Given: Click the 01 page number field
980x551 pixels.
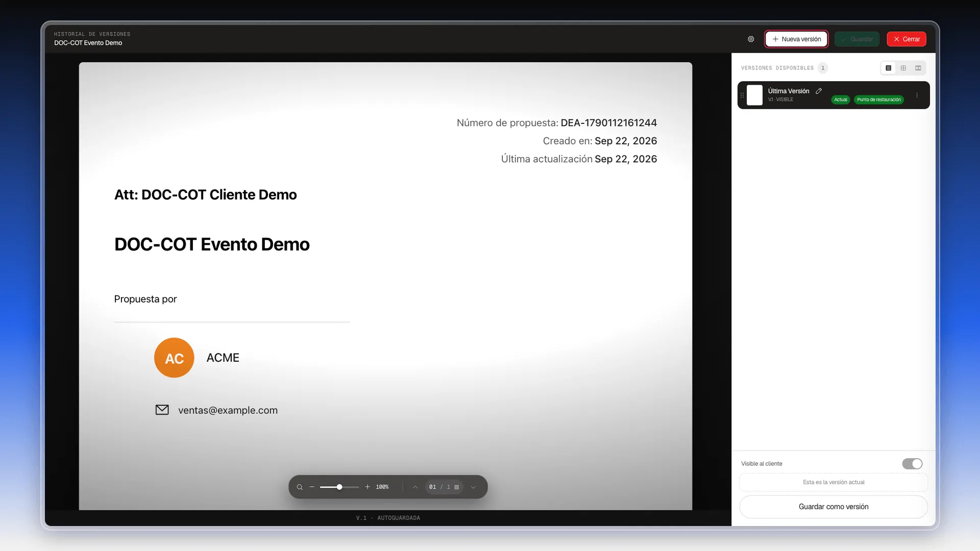Looking at the screenshot, I should click(x=432, y=487).
